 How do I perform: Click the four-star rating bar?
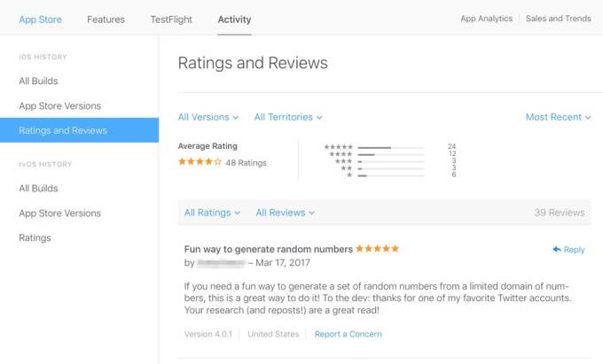tap(390, 154)
